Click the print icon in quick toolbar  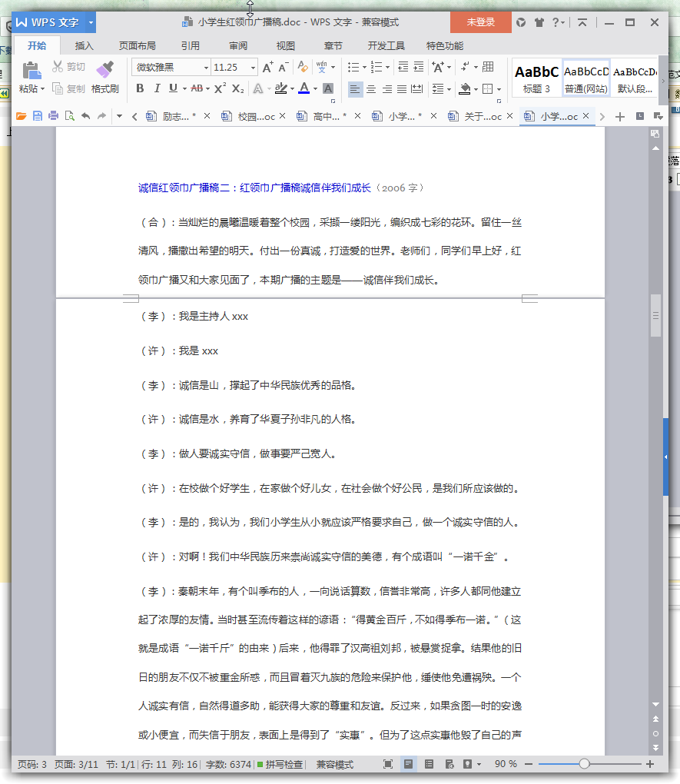coord(54,117)
